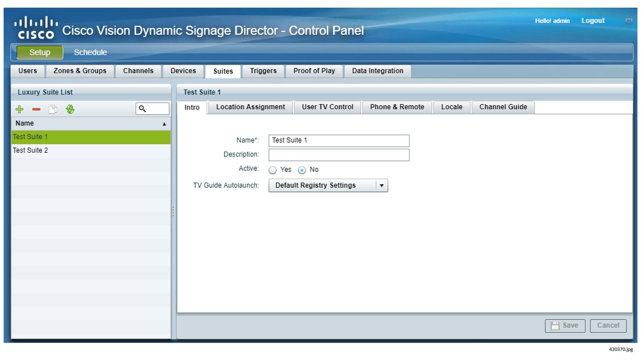This screenshot has width=644, height=360.
Task: Open the Triggers tab
Action: click(x=263, y=71)
